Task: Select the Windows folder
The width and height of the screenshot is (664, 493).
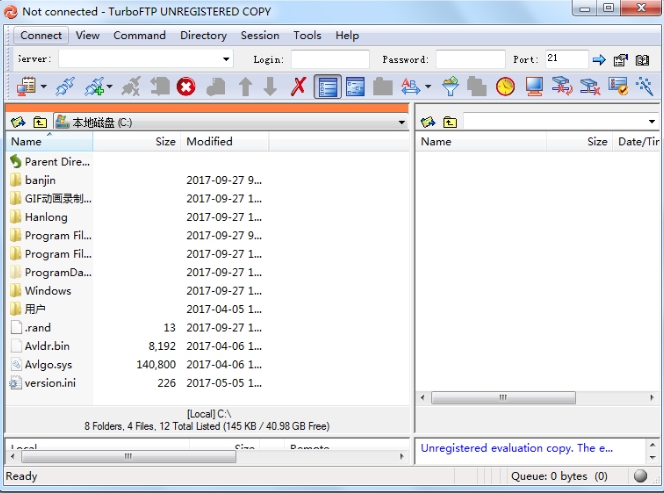Action: 41,291
